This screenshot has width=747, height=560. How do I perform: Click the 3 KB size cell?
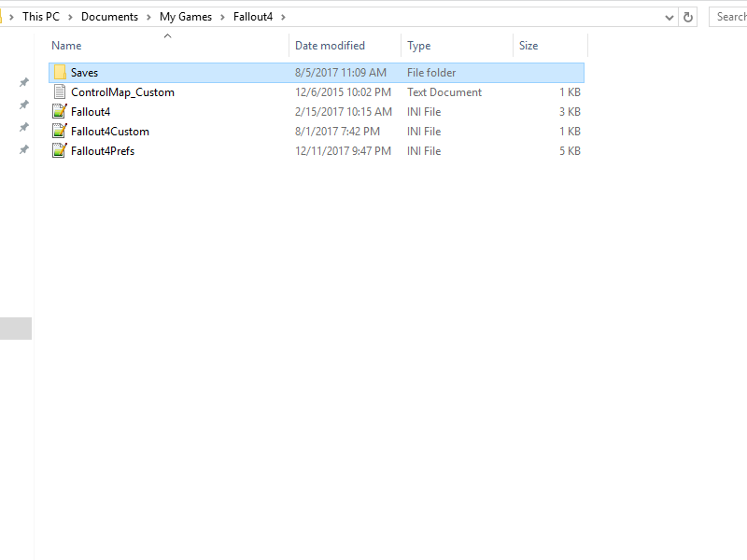click(570, 111)
